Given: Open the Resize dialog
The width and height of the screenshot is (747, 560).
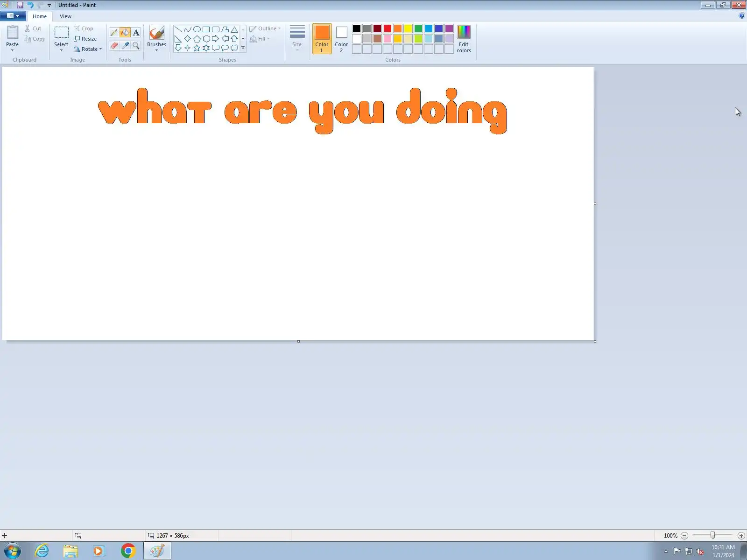Looking at the screenshot, I should [x=85, y=39].
